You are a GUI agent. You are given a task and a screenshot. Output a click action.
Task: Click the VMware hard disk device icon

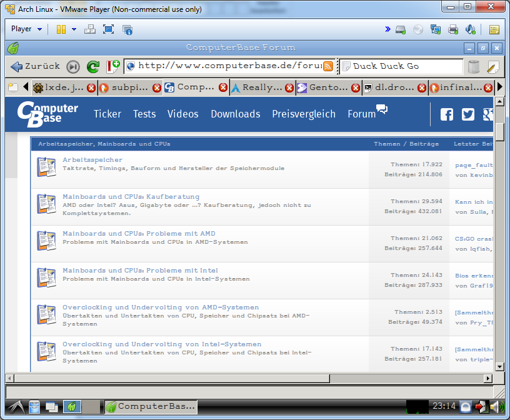[x=401, y=30]
